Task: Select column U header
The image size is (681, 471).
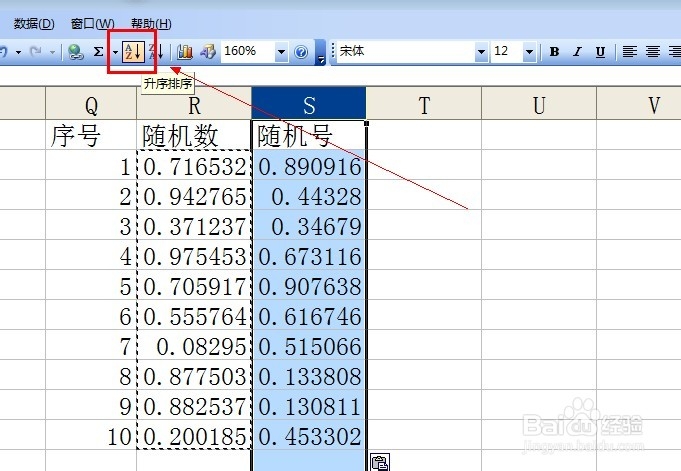Action: (x=539, y=103)
